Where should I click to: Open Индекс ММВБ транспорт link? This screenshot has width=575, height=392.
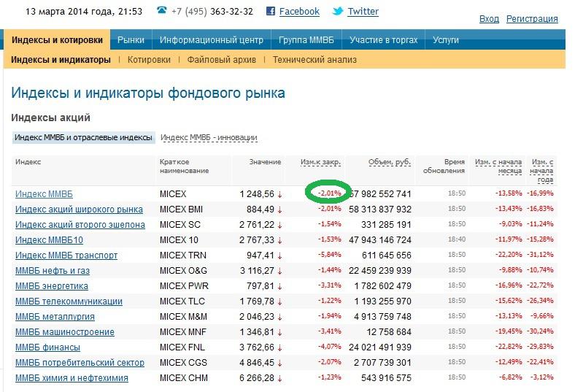point(66,255)
